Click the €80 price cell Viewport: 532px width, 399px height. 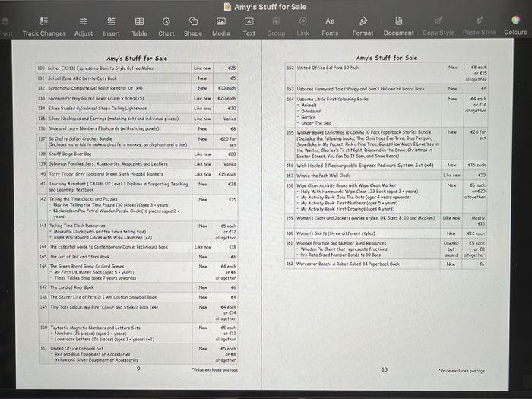pyautogui.click(x=226, y=154)
